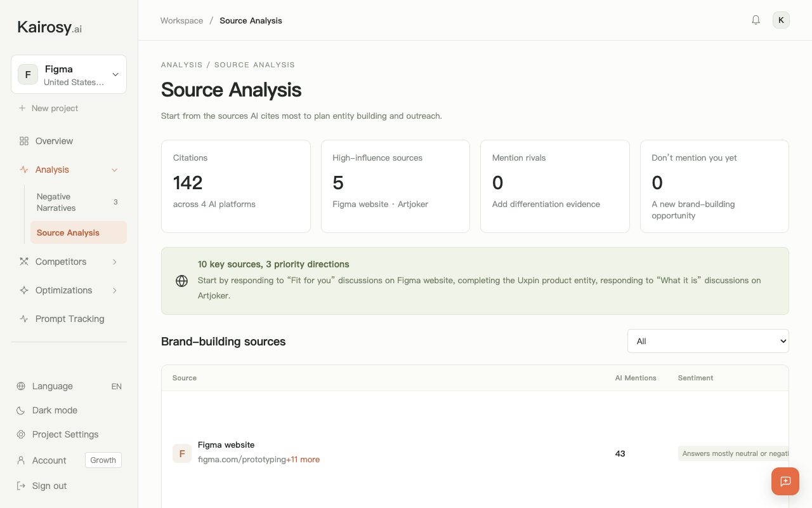Open the All filter dropdown

point(708,341)
